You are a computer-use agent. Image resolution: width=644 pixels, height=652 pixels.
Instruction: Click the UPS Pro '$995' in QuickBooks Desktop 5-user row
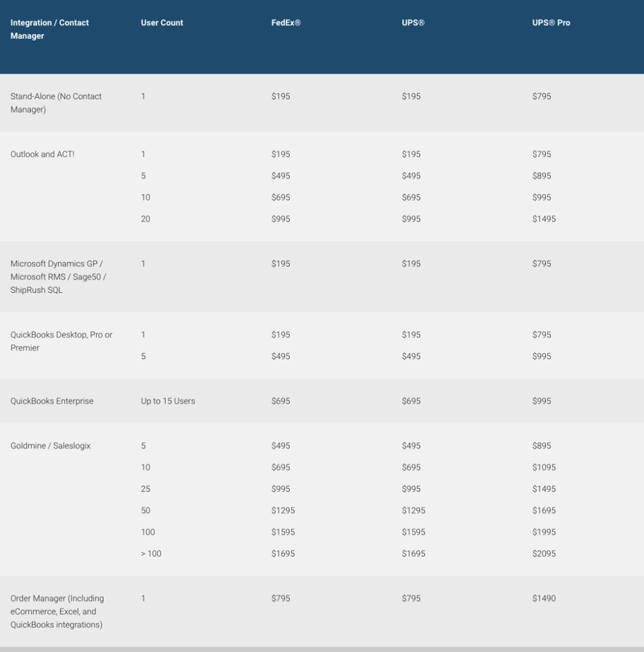541,356
